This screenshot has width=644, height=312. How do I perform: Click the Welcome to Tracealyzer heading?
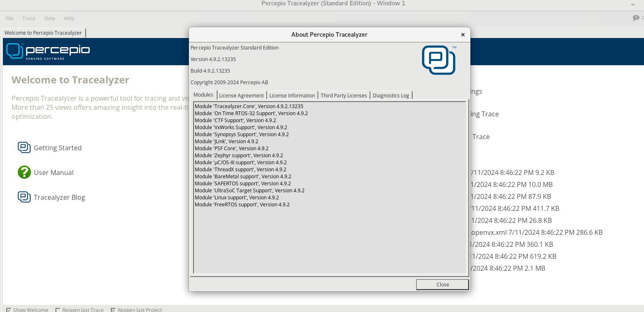70,80
